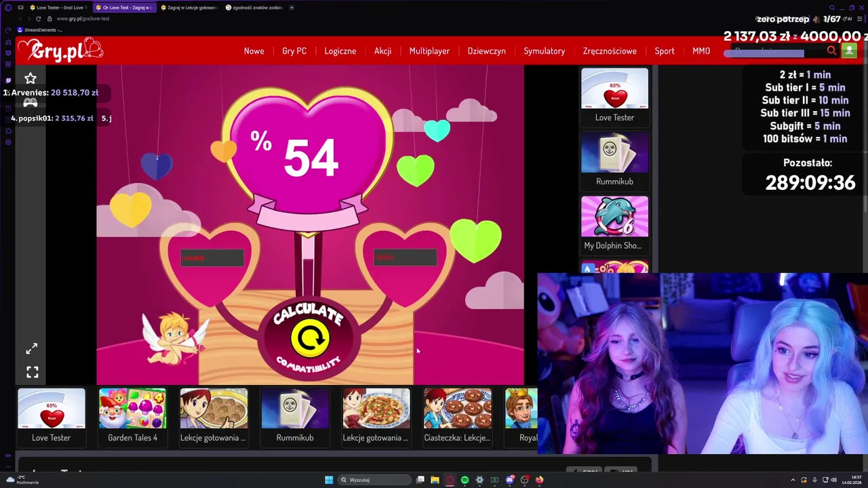868x488 pixels.
Task: Open File Explorer from the taskbar
Action: pyautogui.click(x=435, y=480)
